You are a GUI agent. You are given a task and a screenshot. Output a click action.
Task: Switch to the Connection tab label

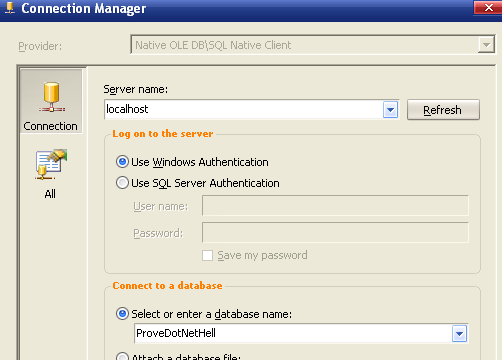pyautogui.click(x=50, y=126)
